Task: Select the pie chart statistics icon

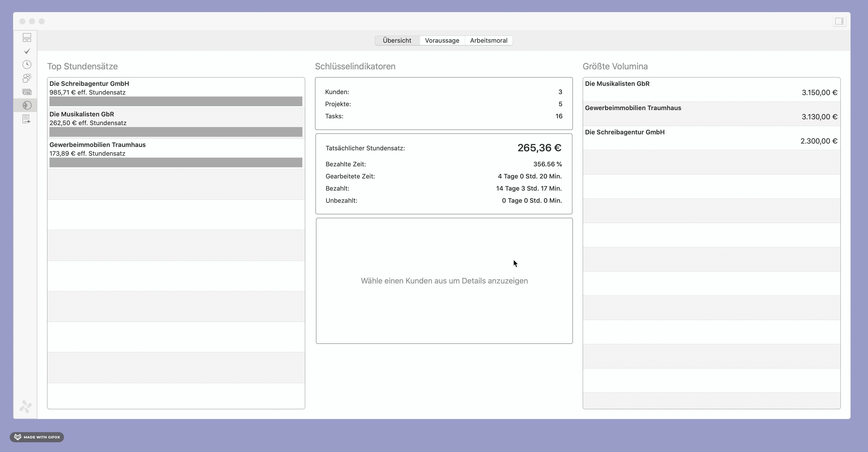Action: coord(27,105)
